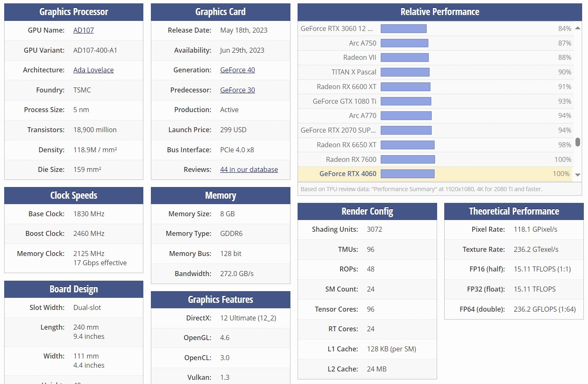Viewport: 588px width, 384px height.
Task: Click the AD107-400-A1 GPU variant value
Action: point(95,50)
